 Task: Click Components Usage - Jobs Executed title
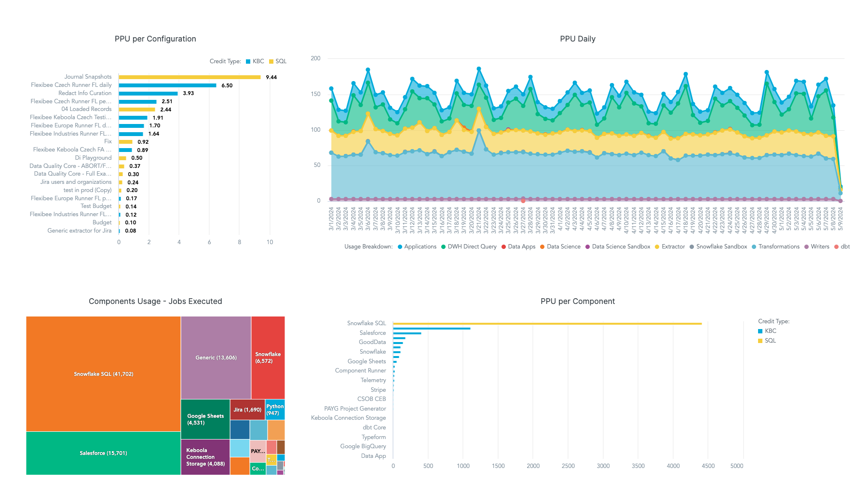(x=155, y=302)
